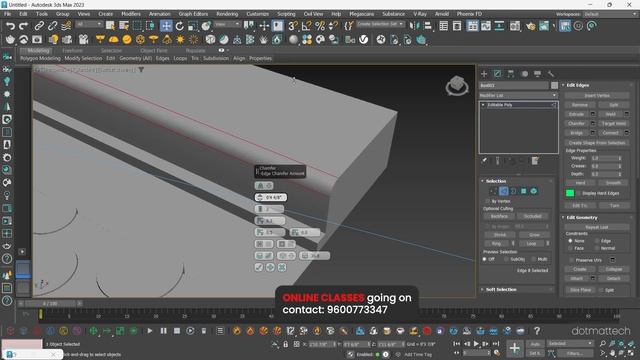Select the Element sub-object level icon
The image size is (640, 360).
pos(533,191)
